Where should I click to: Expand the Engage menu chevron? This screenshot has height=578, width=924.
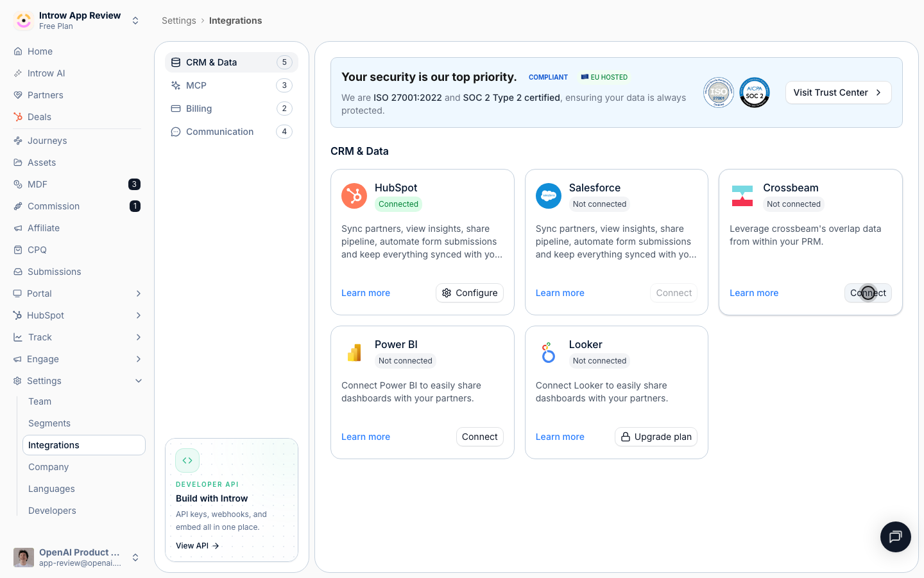point(139,359)
